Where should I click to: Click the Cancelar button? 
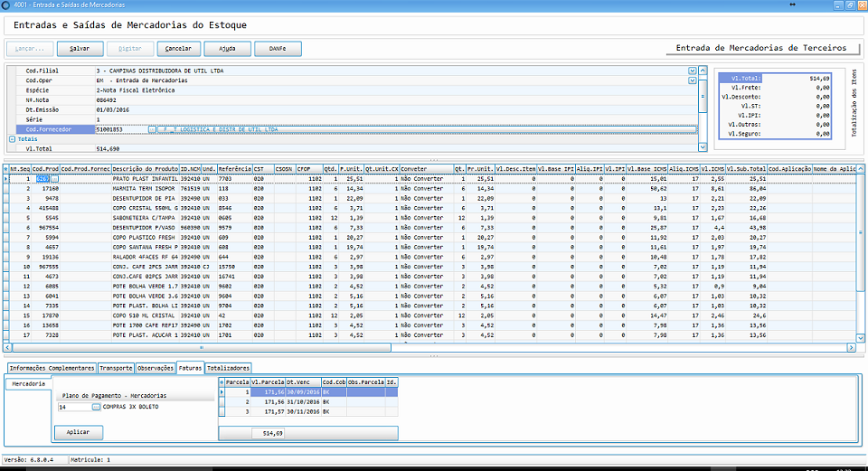178,49
